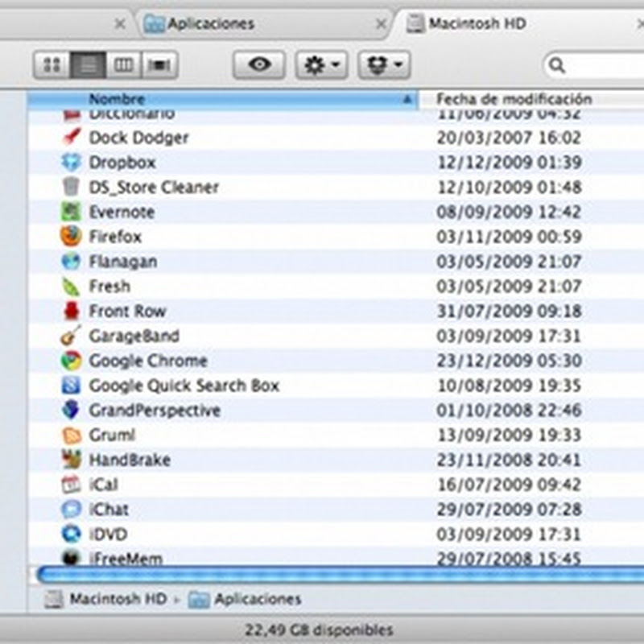
Task: Select the Front Row chair icon
Action: (x=71, y=311)
